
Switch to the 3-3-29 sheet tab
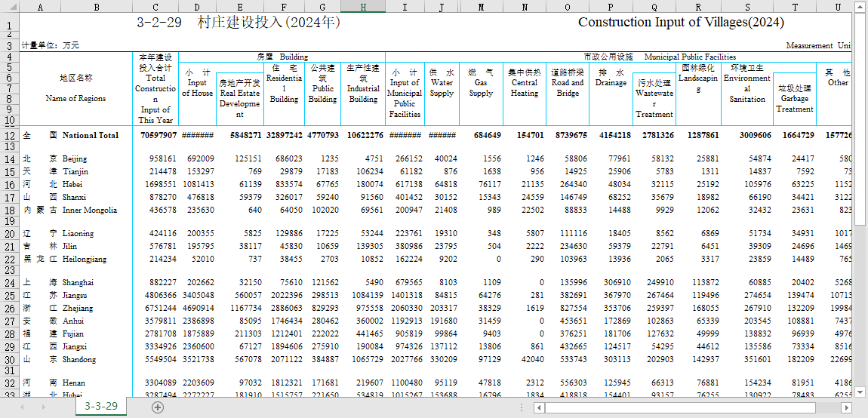pyautogui.click(x=101, y=407)
